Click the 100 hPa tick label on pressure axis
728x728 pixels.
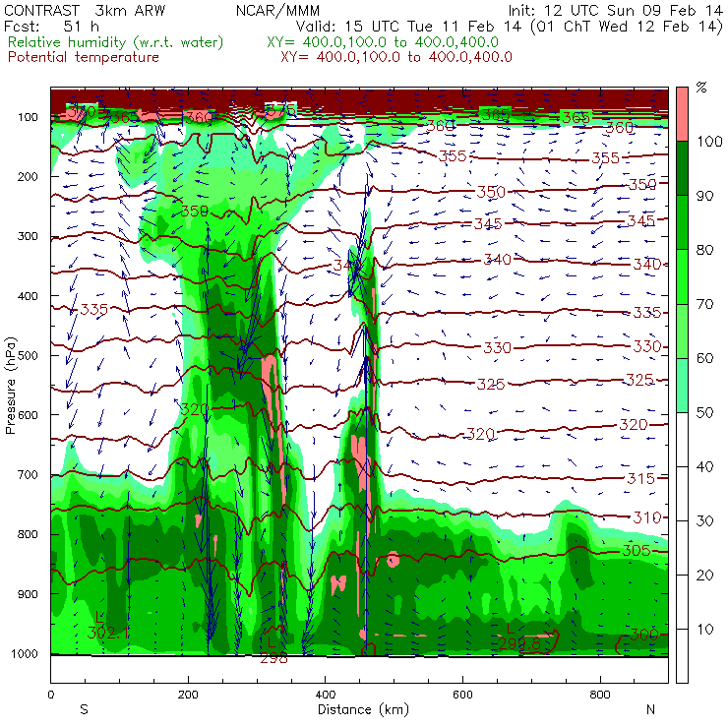28,117
